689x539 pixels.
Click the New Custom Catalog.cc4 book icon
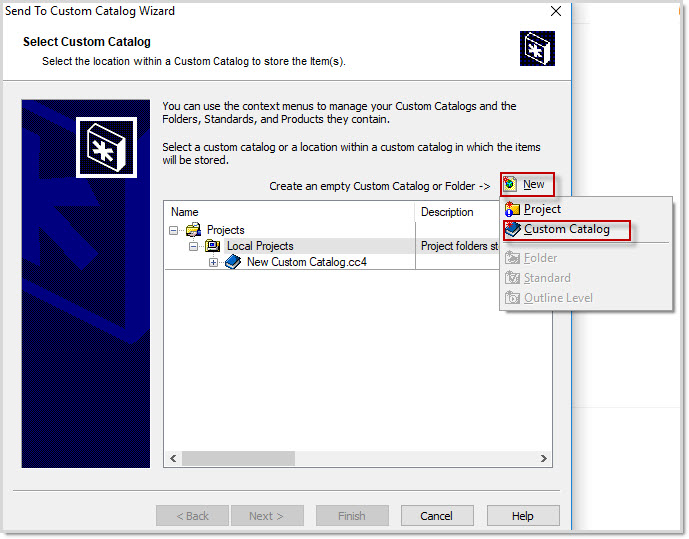pyautogui.click(x=233, y=262)
